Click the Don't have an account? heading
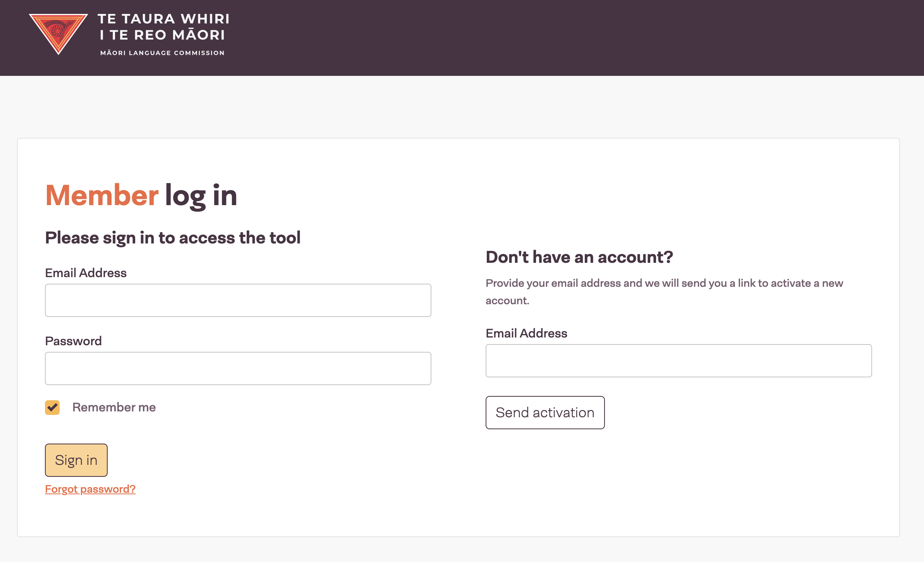This screenshot has width=924, height=562. point(579,257)
